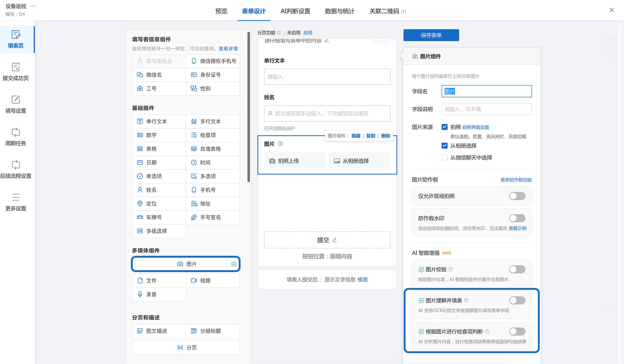Click the help icon beside 图片校验
The width and height of the screenshot is (624, 364).
tap(451, 269)
